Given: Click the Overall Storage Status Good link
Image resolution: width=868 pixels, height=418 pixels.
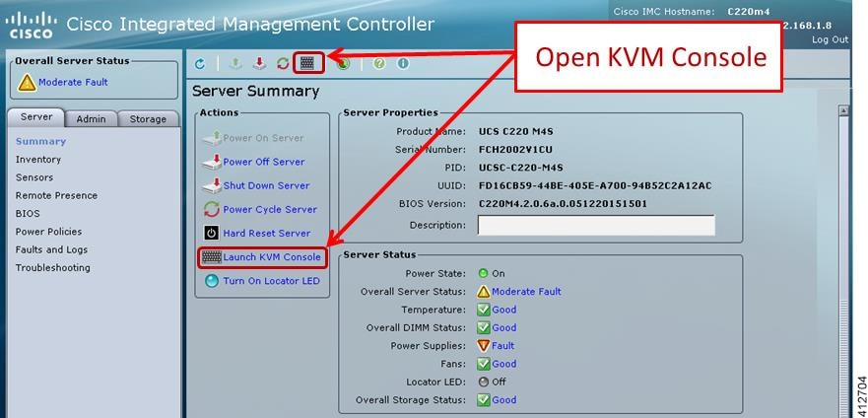Looking at the screenshot, I should pos(504,399).
